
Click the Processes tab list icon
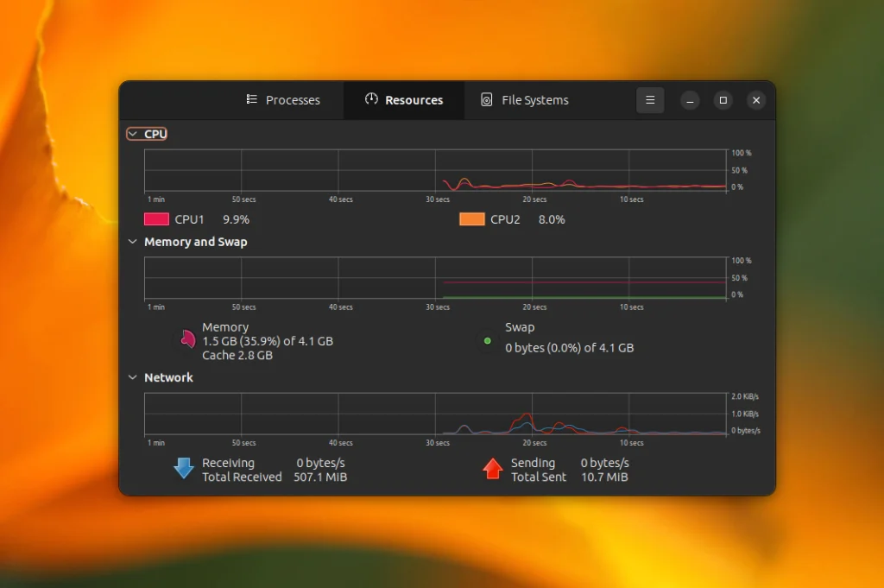click(x=251, y=100)
